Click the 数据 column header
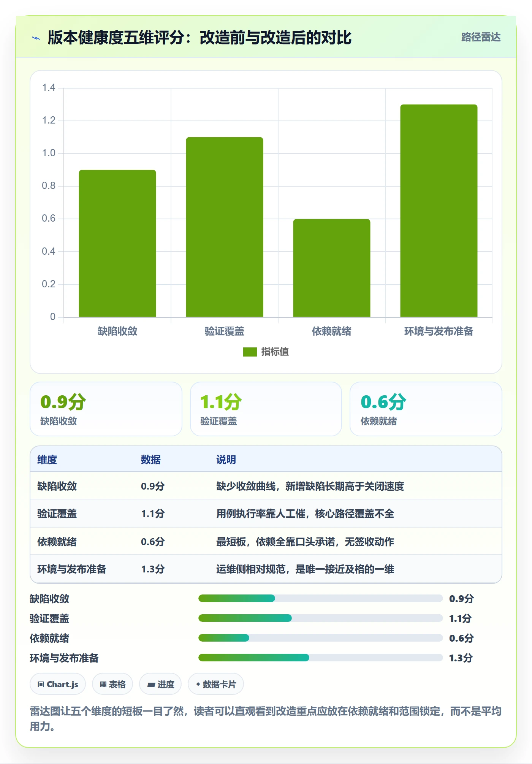The height and width of the screenshot is (764, 532). 151,460
